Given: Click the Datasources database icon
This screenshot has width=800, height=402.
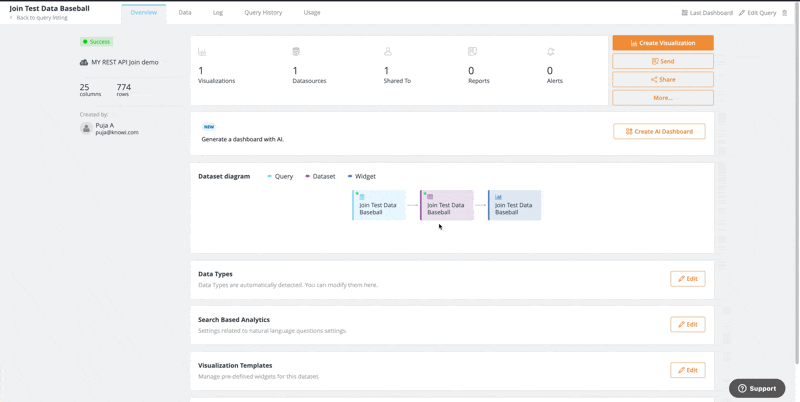Looking at the screenshot, I should 296,52.
